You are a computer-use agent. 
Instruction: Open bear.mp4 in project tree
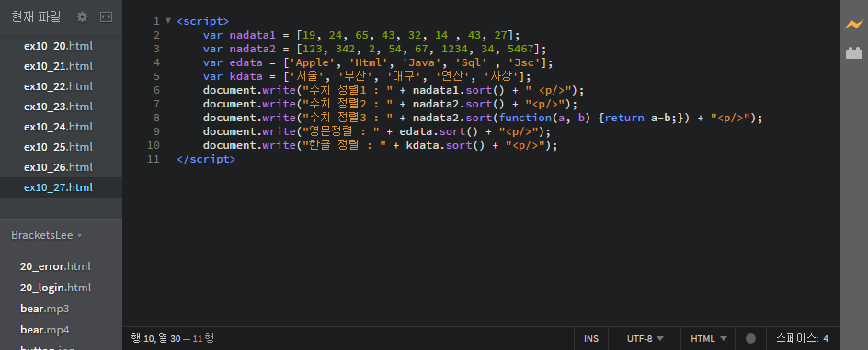pos(44,330)
